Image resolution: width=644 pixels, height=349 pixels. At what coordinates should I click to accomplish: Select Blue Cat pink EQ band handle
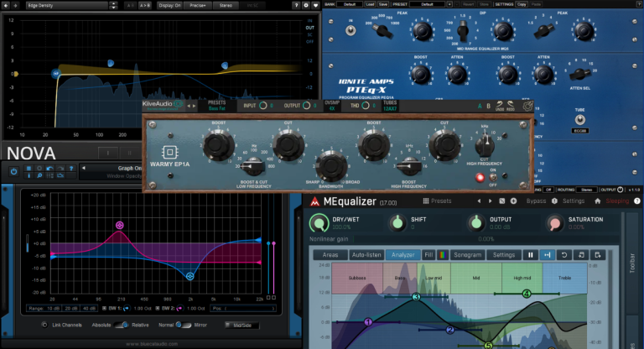click(x=120, y=225)
